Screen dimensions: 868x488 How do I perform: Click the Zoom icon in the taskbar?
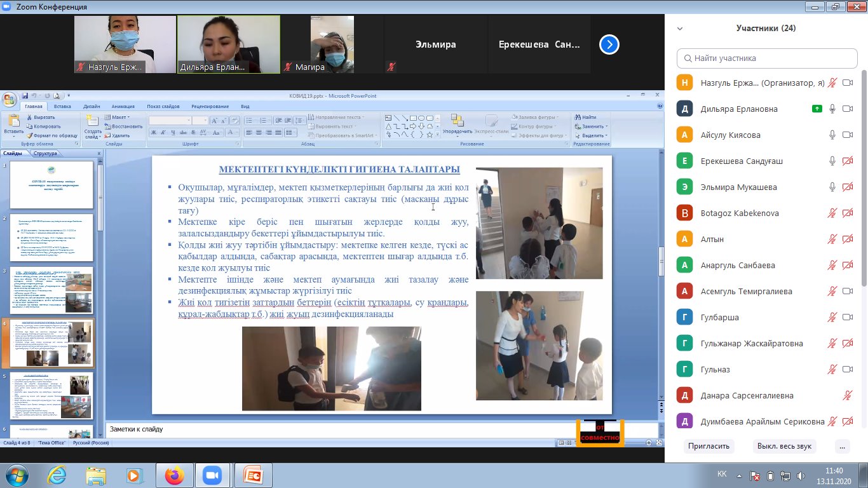(212, 475)
